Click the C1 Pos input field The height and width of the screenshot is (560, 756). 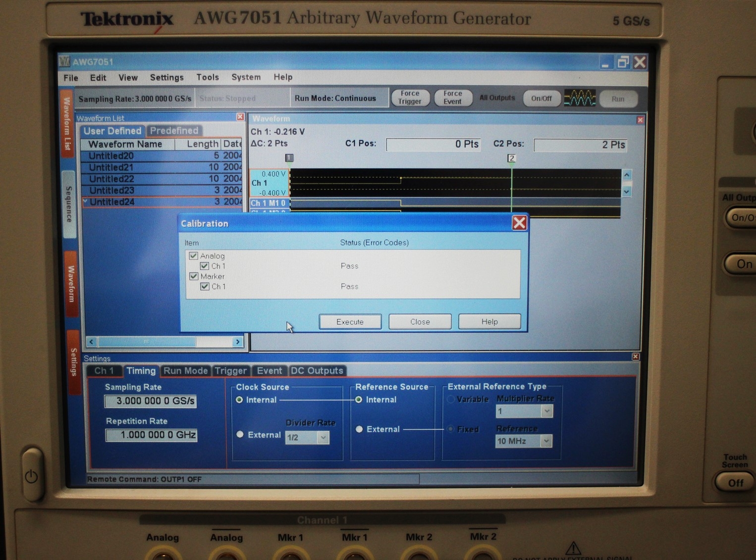pyautogui.click(x=433, y=144)
